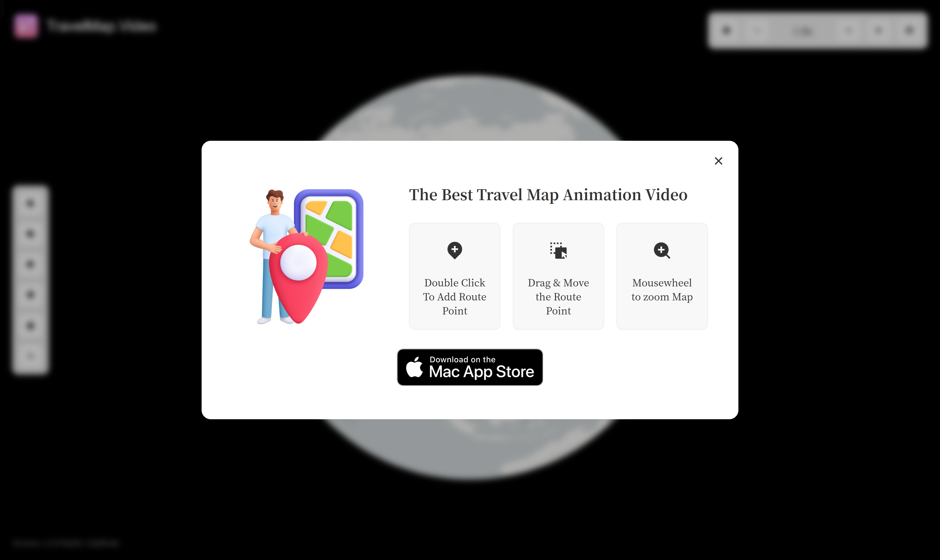Image resolution: width=940 pixels, height=560 pixels.
Task: Click the second sidebar tool icon
Action: (x=31, y=233)
